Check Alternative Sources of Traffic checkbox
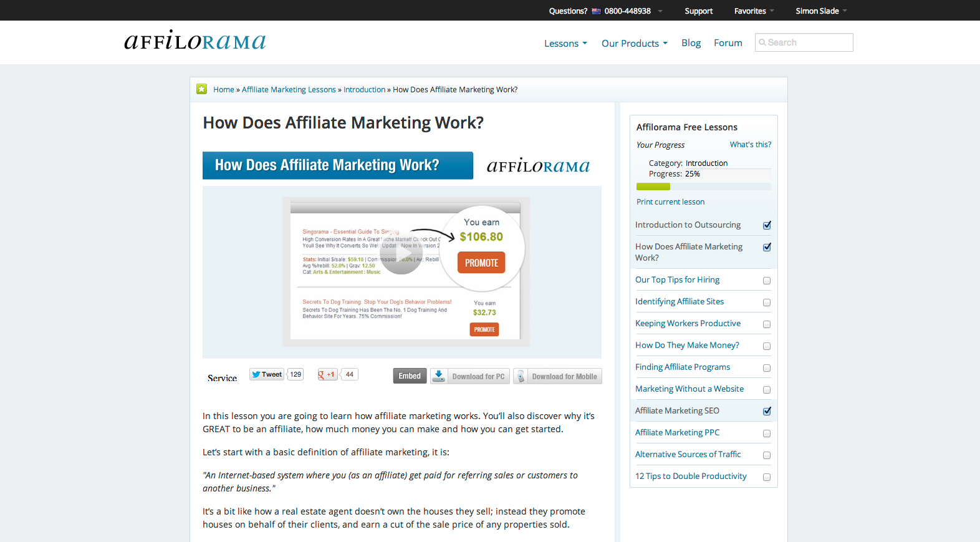980x542 pixels. pos(767,455)
